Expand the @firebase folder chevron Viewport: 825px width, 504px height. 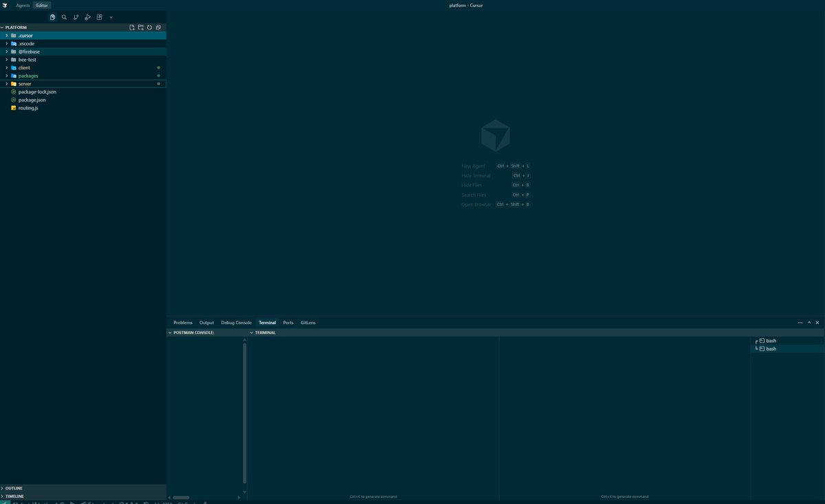tap(6, 52)
